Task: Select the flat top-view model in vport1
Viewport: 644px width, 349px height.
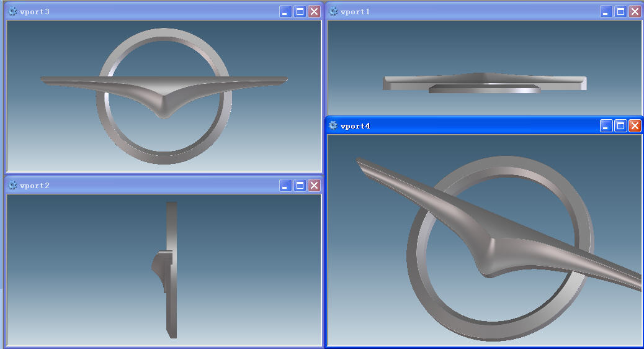Action: (485, 83)
